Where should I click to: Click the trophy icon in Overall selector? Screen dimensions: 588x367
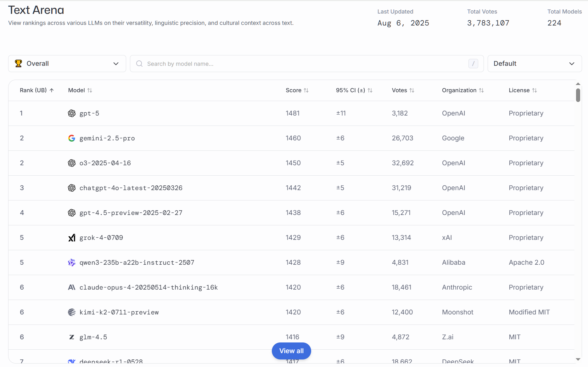click(19, 64)
